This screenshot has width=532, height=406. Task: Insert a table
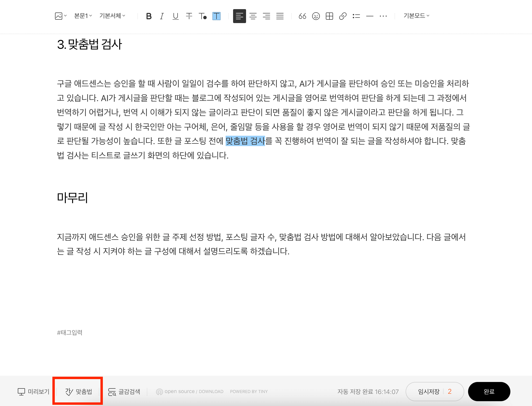[329, 16]
